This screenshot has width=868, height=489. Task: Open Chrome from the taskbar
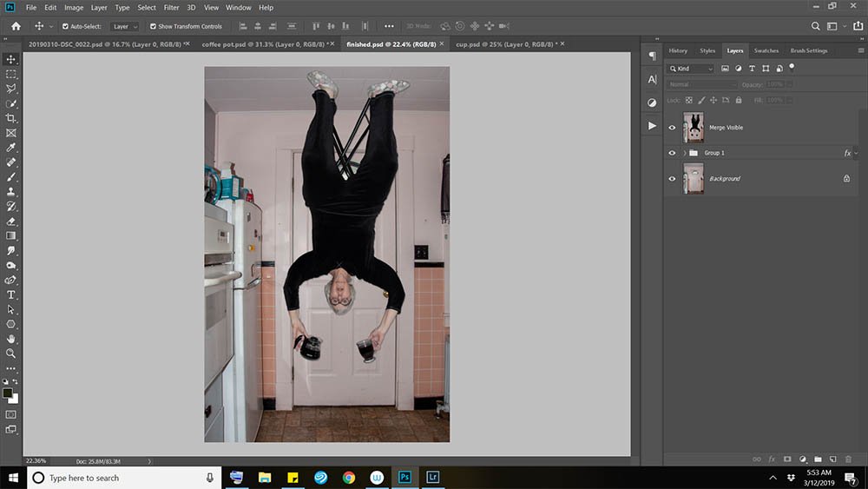coord(349,478)
